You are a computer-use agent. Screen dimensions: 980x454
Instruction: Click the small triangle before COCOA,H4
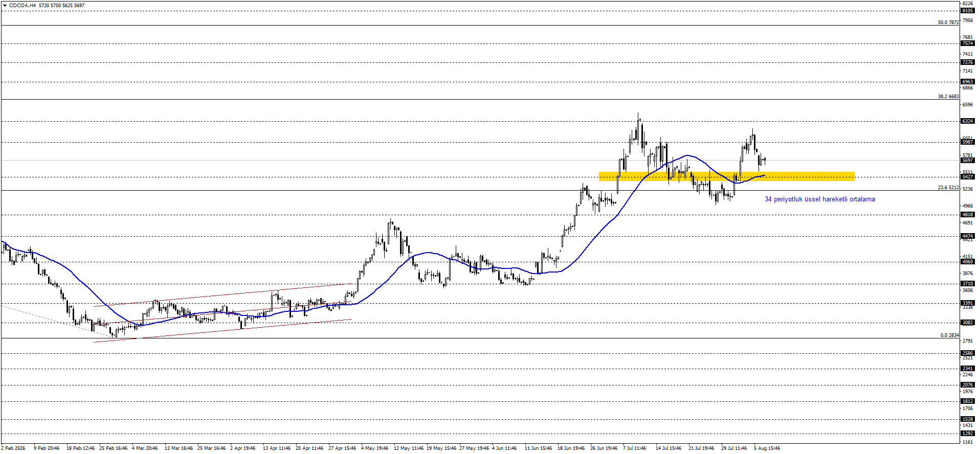point(5,6)
